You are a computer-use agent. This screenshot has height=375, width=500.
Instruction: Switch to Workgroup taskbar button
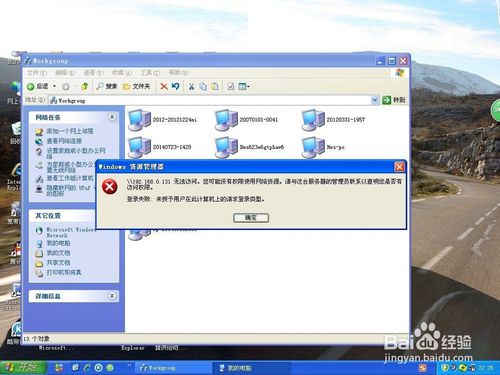pos(172,368)
